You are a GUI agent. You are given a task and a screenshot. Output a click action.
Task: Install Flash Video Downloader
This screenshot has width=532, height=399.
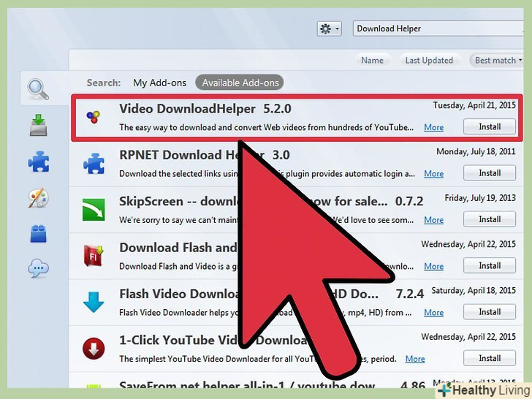point(490,312)
